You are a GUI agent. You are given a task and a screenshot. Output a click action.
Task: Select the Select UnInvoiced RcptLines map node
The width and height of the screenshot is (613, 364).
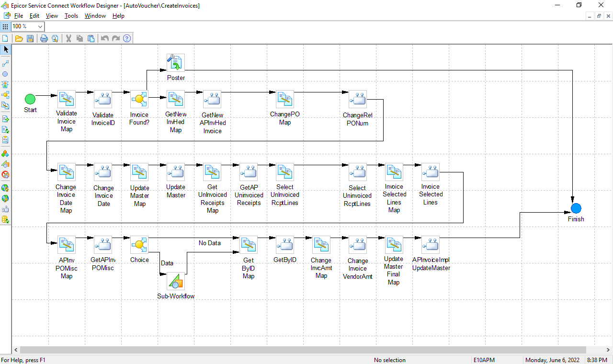(285, 172)
